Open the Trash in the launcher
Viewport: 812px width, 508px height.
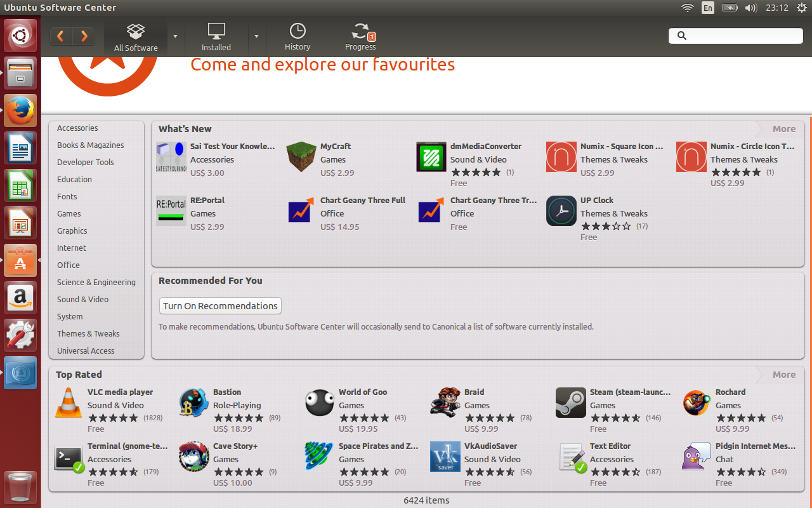(21, 487)
